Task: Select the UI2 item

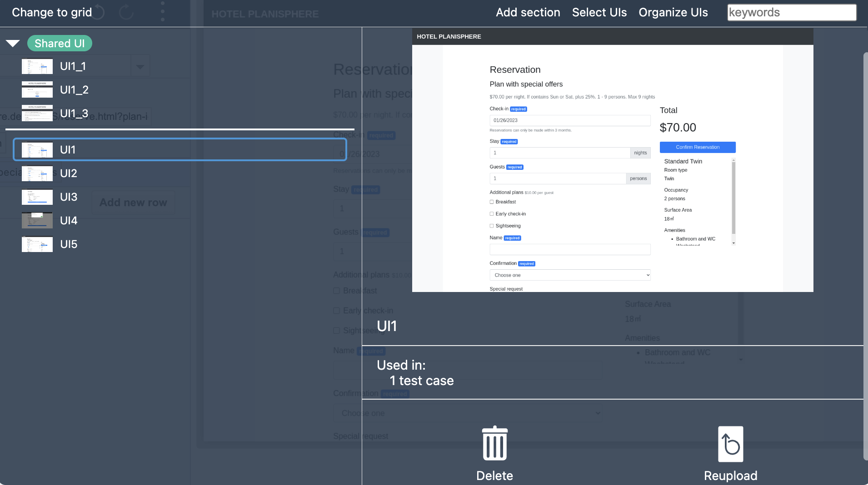Action: [68, 173]
